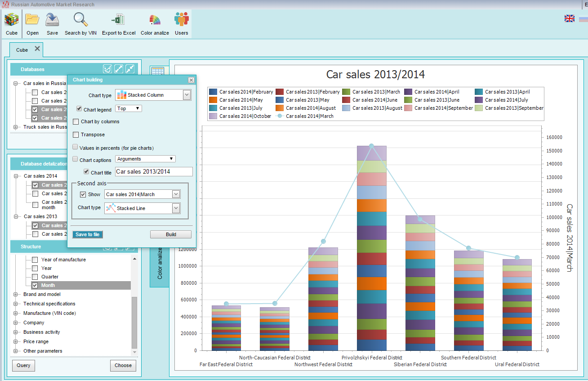This screenshot has height=381, width=588.
Task: Open Color analize from toolbar
Action: [155, 20]
